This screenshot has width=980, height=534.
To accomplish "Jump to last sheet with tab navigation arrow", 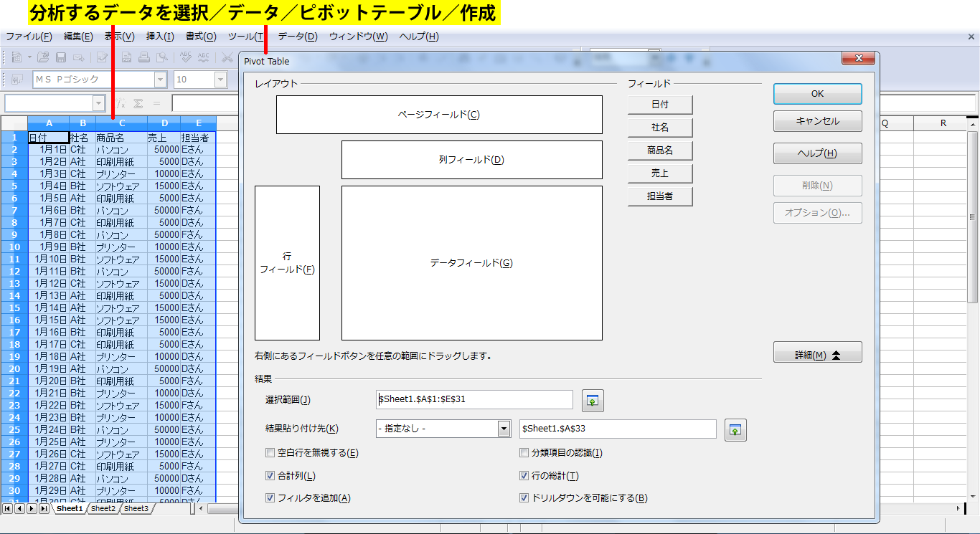I will pyautogui.click(x=44, y=508).
